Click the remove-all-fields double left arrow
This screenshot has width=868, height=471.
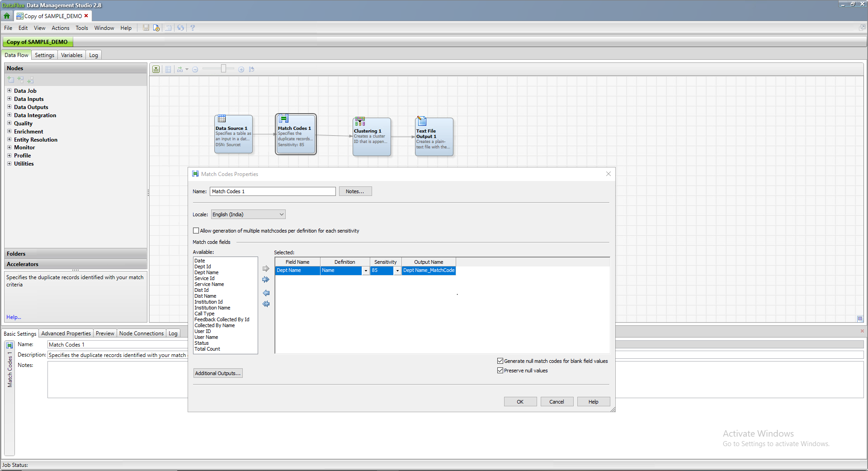click(266, 304)
